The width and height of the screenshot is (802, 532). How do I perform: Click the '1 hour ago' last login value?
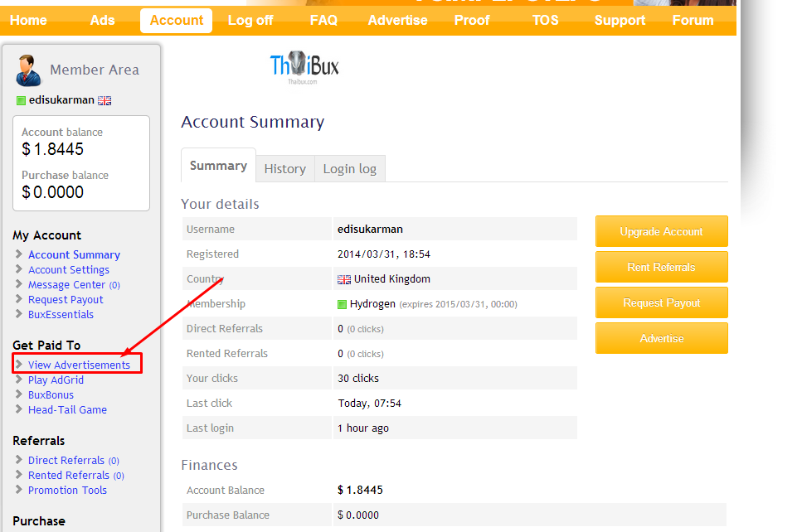pos(363,428)
